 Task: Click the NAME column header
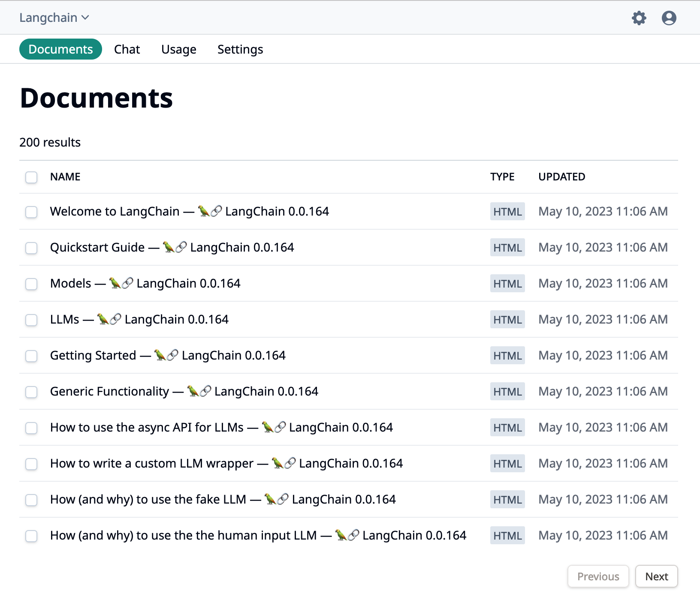(x=65, y=177)
